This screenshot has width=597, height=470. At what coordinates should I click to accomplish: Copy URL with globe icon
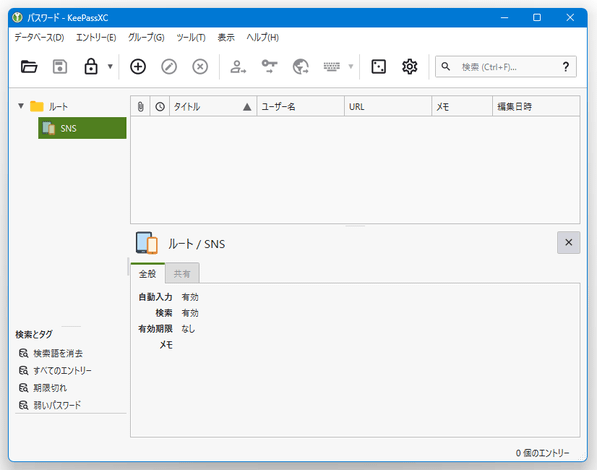pos(300,67)
